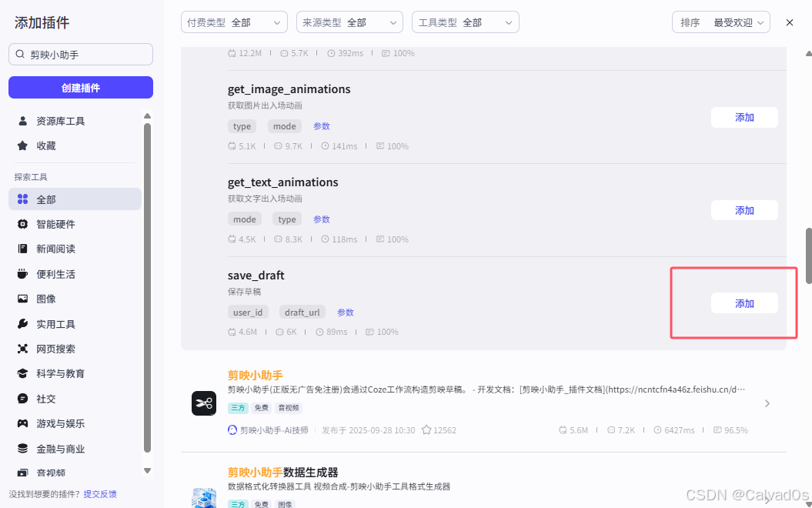
Task: Choose the 实用工具 wrench icon
Action: tap(23, 324)
